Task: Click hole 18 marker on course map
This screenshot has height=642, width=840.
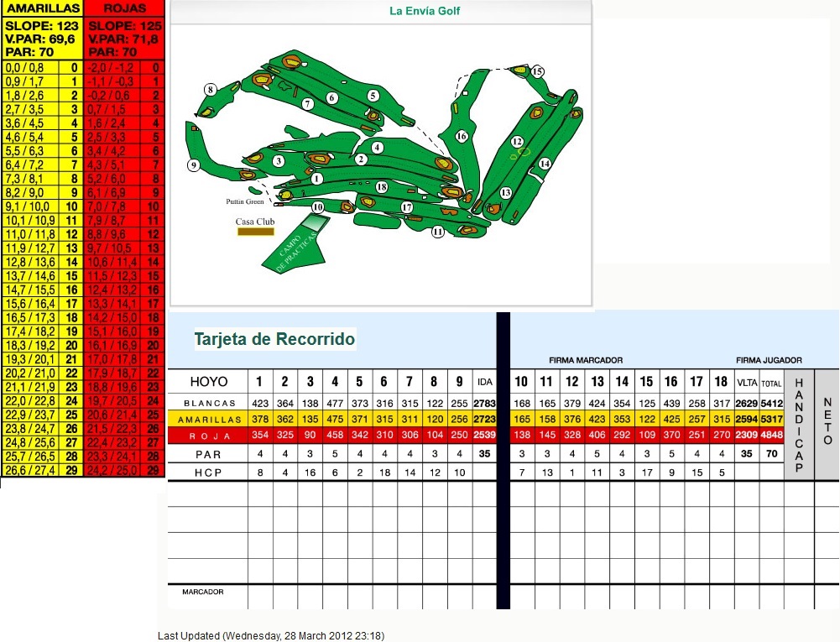Action: coord(382,187)
